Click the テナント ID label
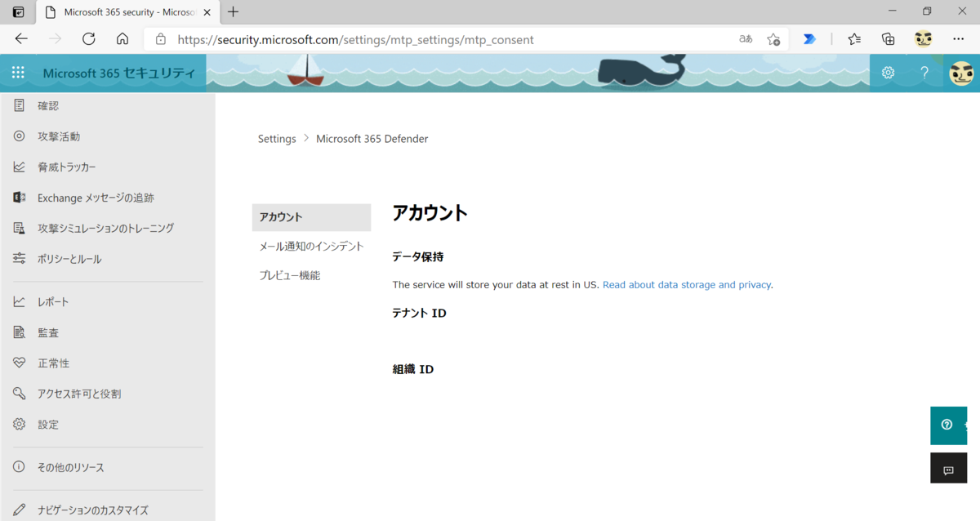 pos(420,313)
